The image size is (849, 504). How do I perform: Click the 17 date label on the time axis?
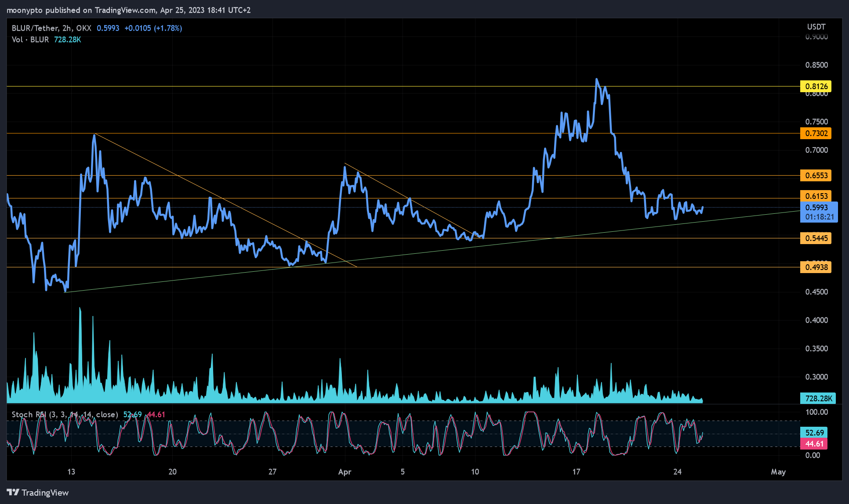[576, 472]
